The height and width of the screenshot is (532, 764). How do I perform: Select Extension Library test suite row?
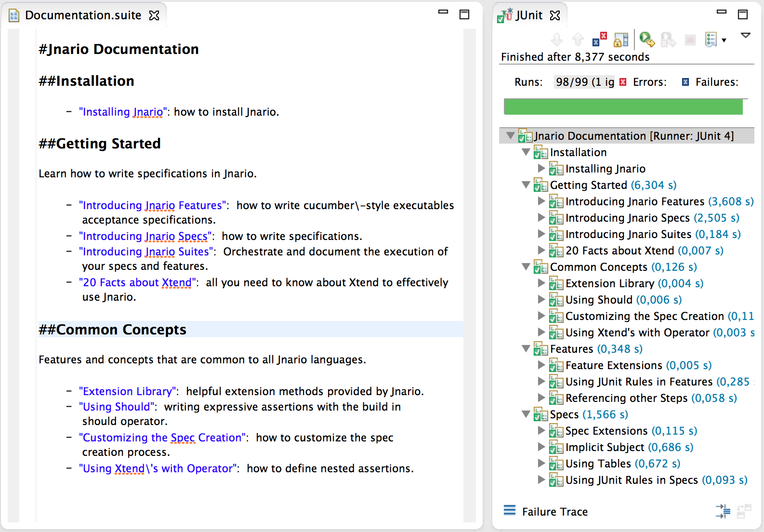point(627,283)
